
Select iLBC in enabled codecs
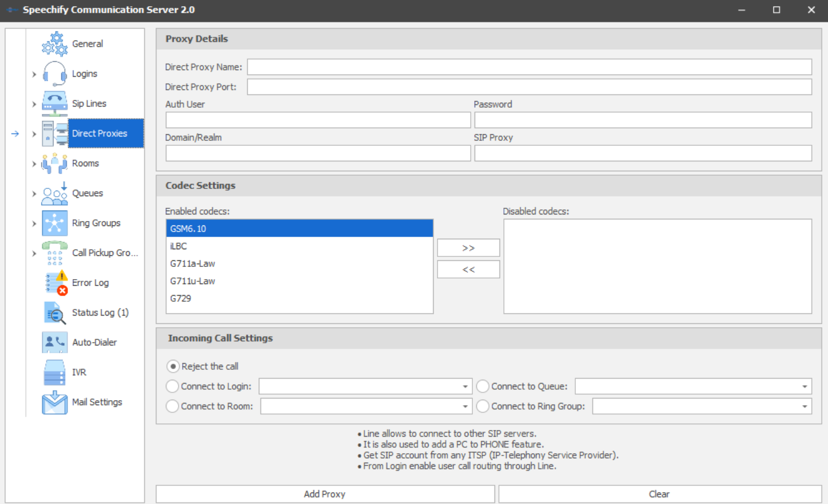point(299,246)
